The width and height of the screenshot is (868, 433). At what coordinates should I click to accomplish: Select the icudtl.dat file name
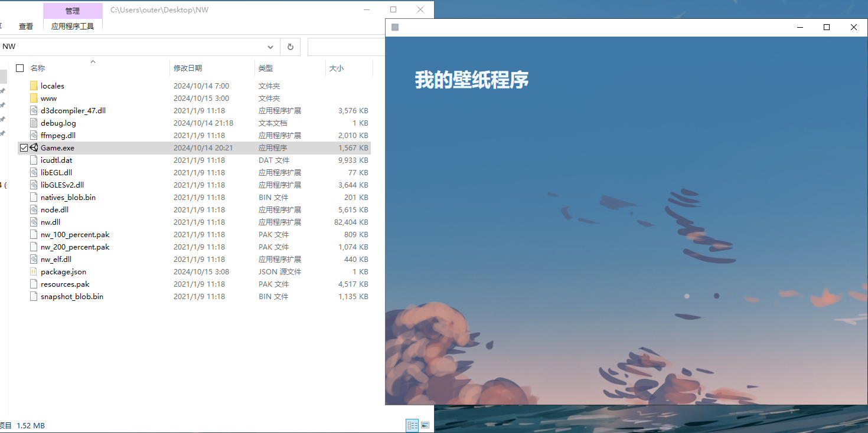coord(56,160)
